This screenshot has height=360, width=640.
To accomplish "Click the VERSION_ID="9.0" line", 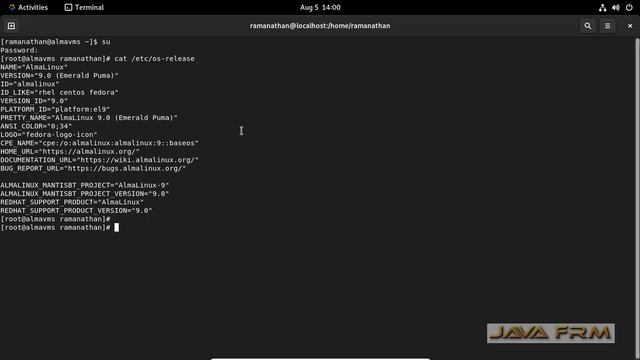I will click(34, 101).
